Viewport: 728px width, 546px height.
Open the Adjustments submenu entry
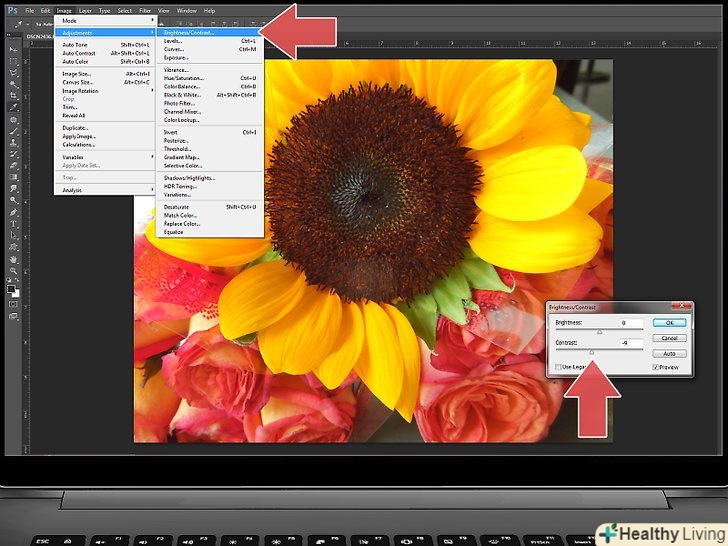tap(105, 32)
